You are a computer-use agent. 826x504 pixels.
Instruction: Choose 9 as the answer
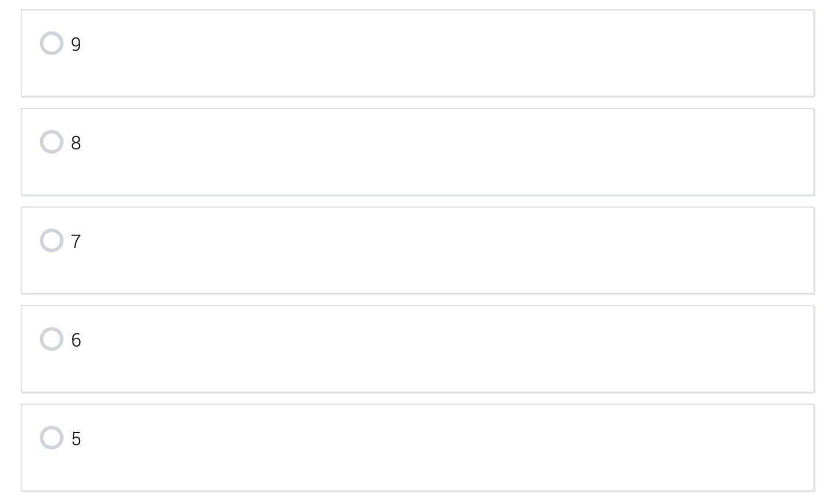pos(51,43)
